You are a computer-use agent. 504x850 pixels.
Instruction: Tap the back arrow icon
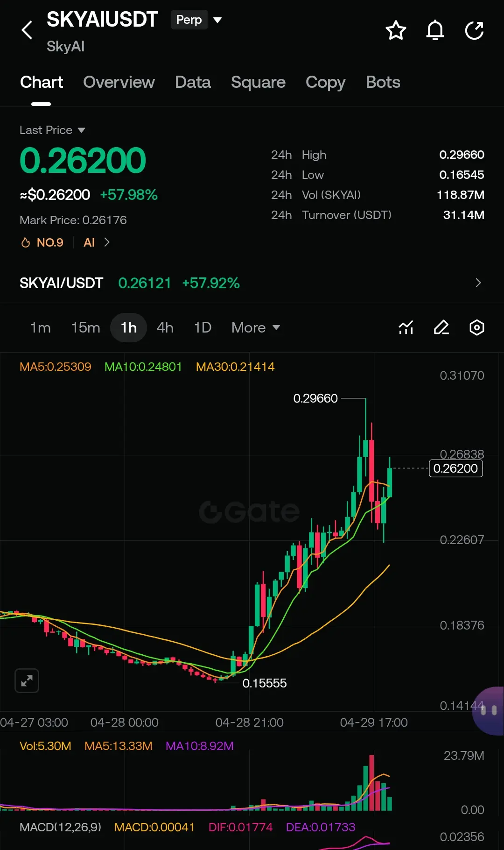[27, 30]
